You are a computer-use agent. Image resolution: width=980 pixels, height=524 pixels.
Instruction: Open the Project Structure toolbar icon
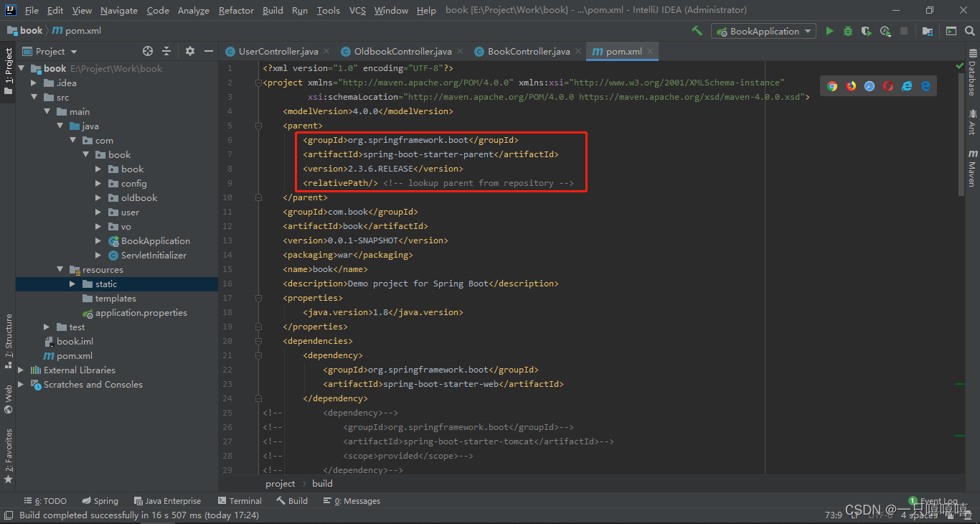928,31
